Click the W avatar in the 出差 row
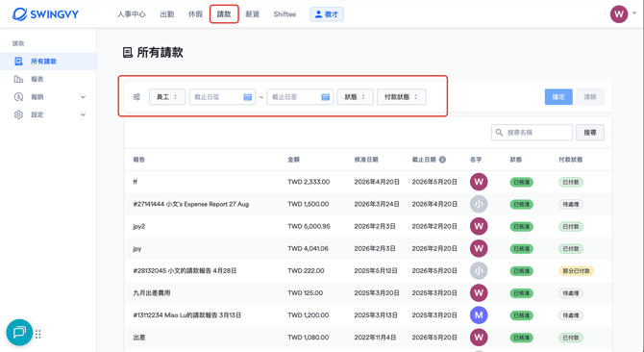 point(479,337)
